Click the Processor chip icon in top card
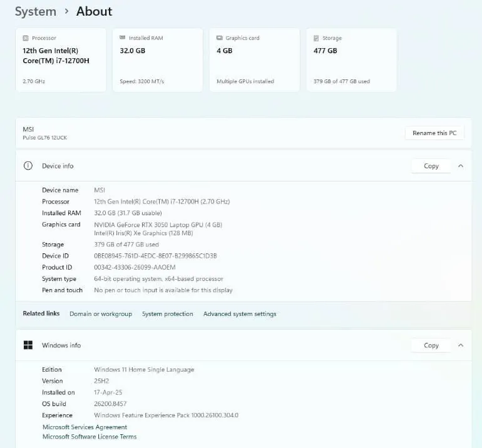482x448 pixels. tap(26, 38)
